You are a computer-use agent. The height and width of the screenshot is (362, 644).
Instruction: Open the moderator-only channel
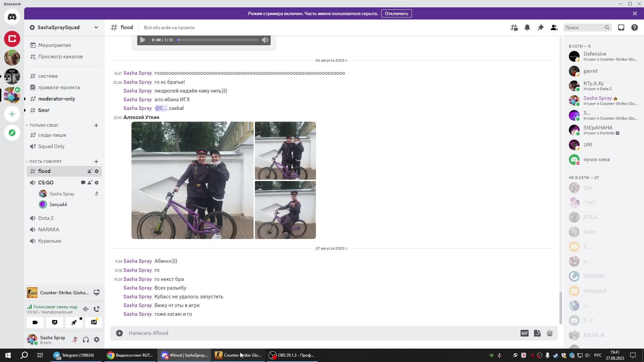[x=56, y=99]
